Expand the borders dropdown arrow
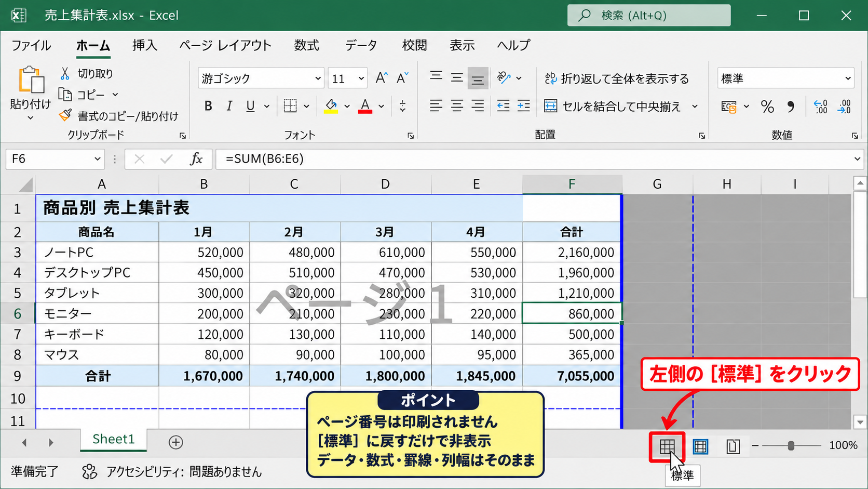The width and height of the screenshot is (868, 489). (306, 106)
